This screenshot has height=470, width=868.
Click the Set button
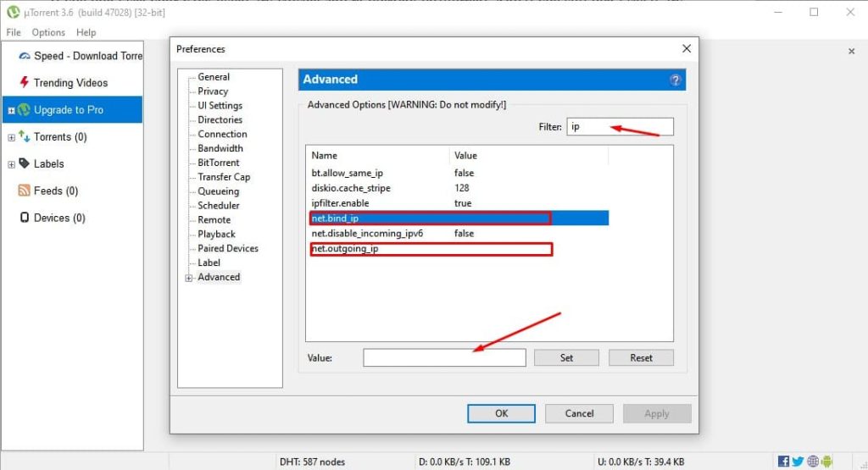[x=566, y=357]
